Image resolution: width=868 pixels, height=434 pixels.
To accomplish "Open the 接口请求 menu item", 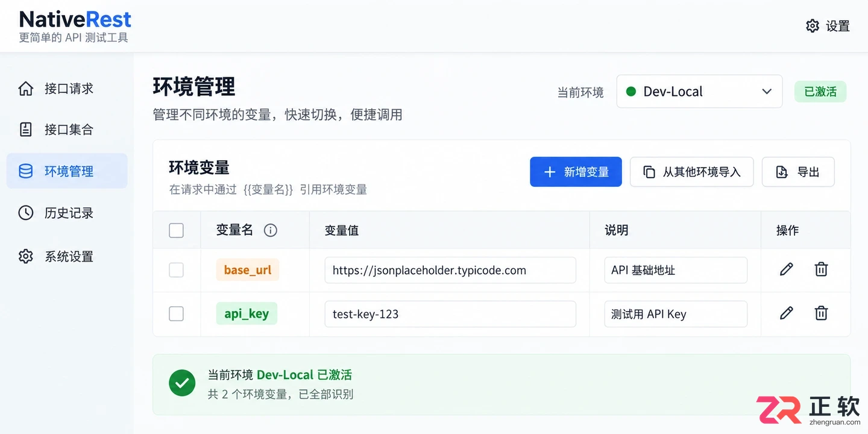I will 67,89.
